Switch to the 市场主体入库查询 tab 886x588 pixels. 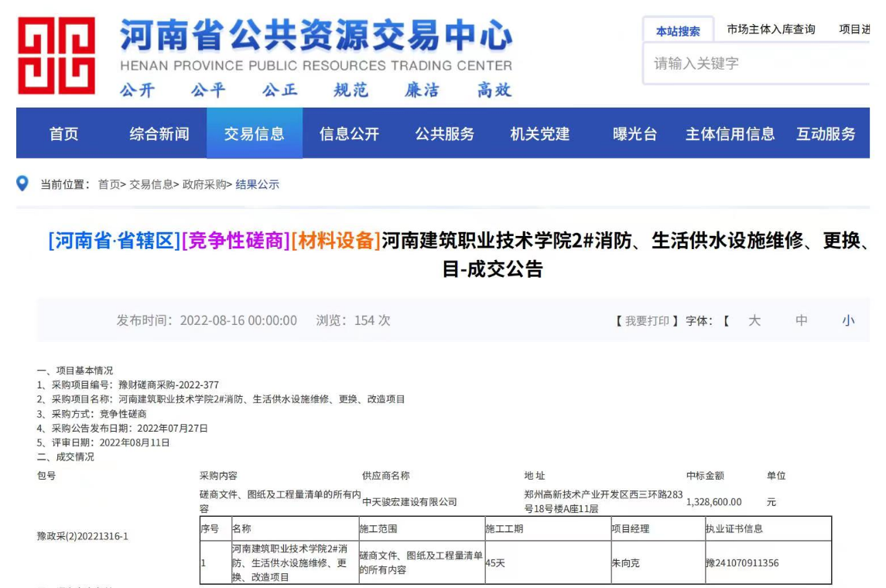771,29
